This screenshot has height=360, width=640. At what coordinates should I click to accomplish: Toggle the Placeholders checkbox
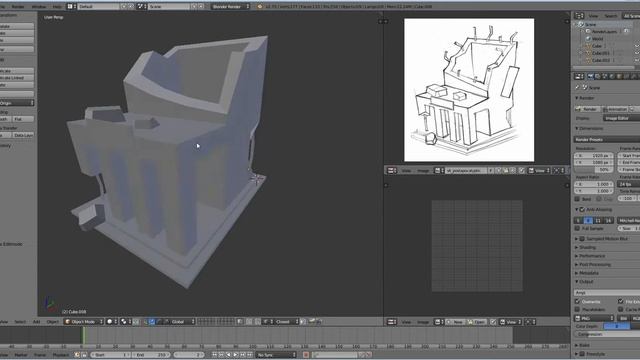[578, 309]
